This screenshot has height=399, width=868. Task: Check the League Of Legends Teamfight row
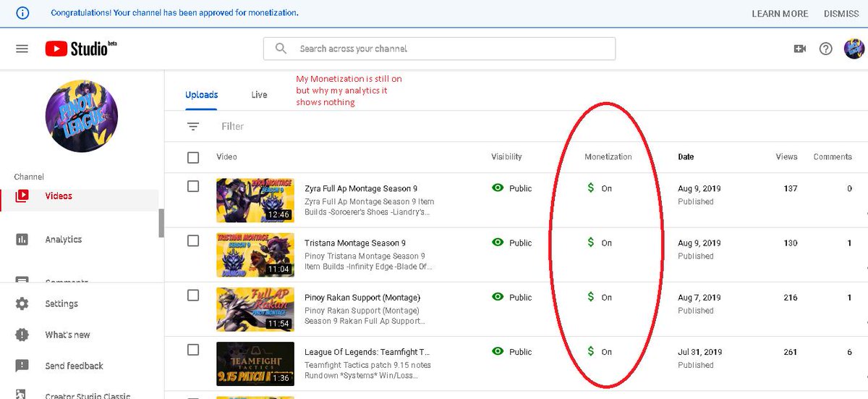193,349
